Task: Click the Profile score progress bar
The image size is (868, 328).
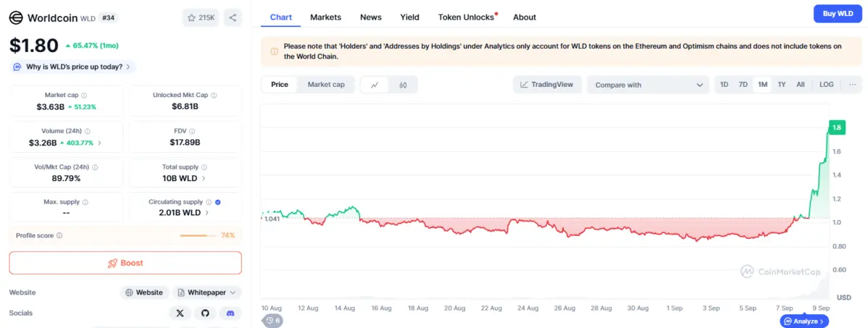Action: pyautogui.click(x=198, y=235)
